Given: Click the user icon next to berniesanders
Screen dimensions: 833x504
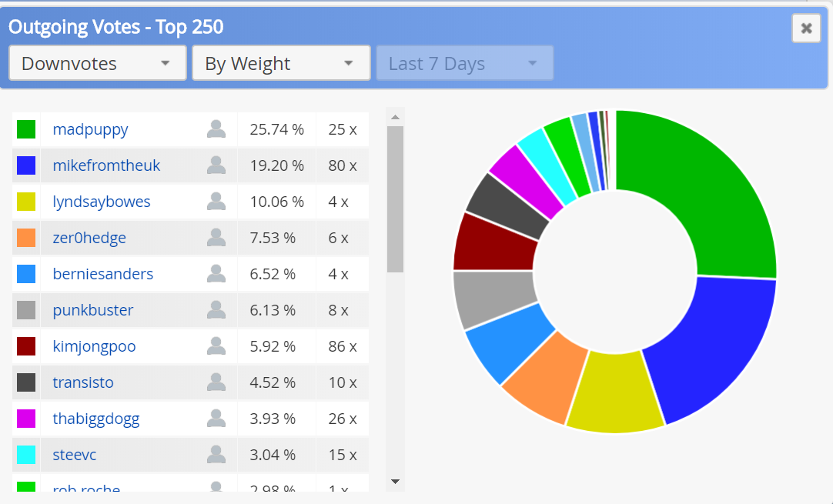Looking at the screenshot, I should tap(216, 274).
